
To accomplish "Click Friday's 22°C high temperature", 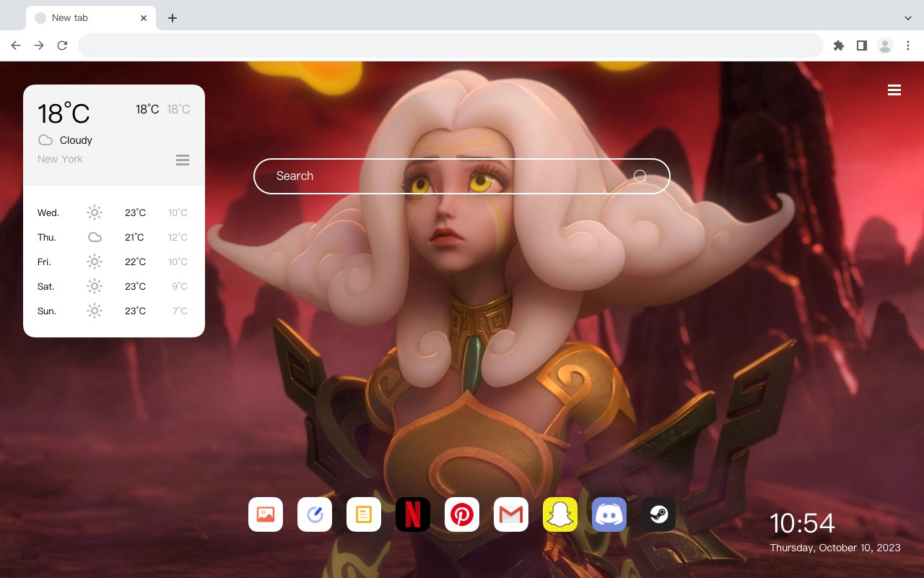I will coord(135,262).
